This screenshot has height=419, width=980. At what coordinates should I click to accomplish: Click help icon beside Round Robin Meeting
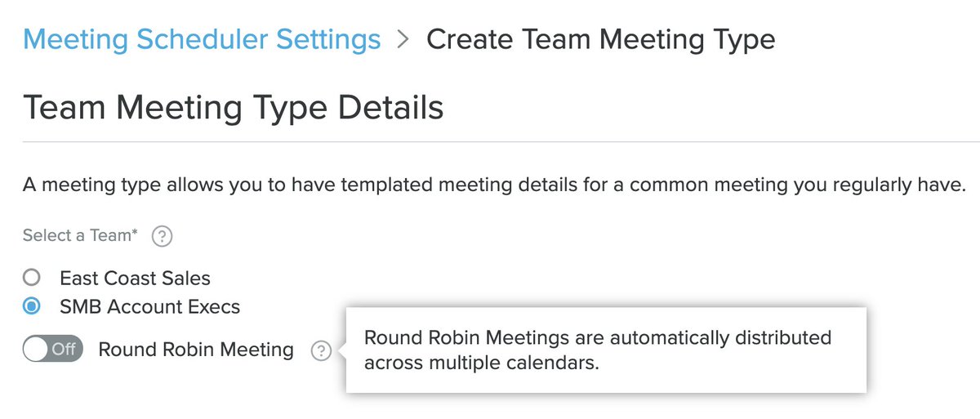pos(321,351)
